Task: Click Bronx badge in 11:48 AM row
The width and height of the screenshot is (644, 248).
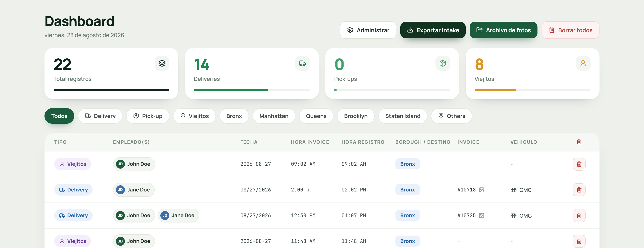Action: (x=407, y=241)
